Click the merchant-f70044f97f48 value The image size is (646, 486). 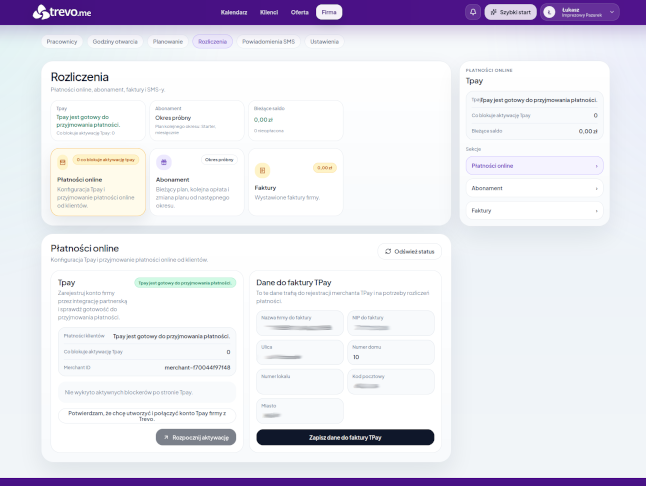[x=197, y=367]
